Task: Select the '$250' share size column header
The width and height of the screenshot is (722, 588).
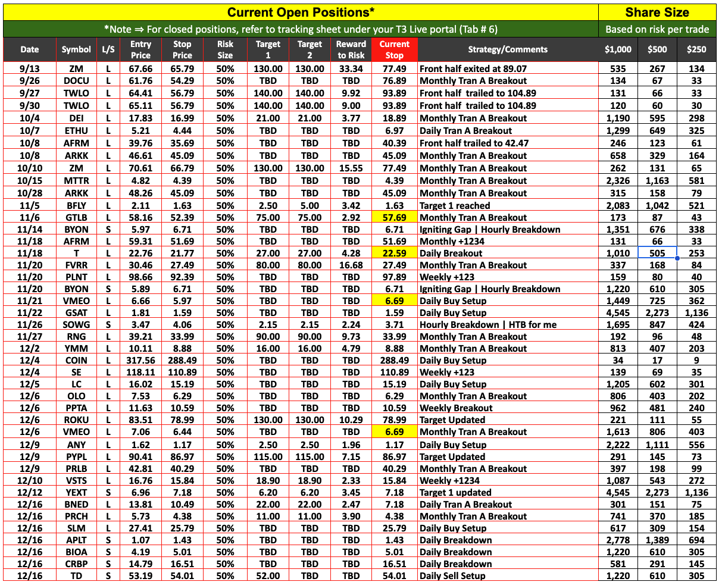Action: [x=696, y=49]
